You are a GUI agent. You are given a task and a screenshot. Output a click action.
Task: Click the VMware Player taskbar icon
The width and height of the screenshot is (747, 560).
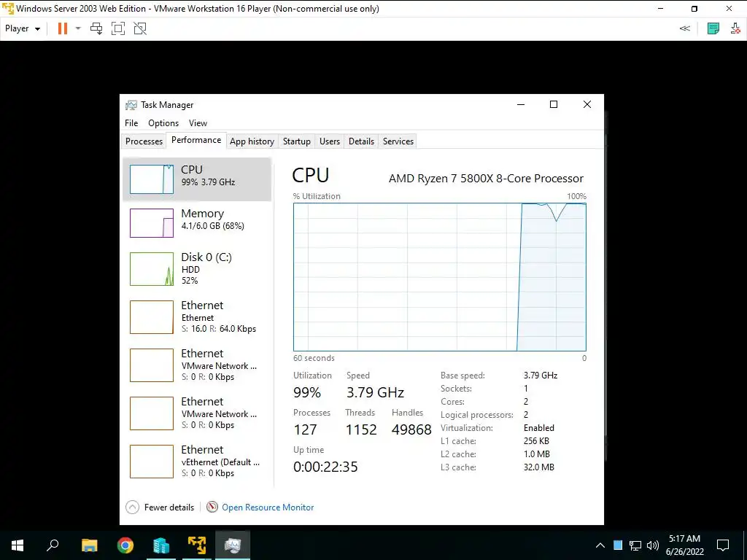[x=197, y=545]
